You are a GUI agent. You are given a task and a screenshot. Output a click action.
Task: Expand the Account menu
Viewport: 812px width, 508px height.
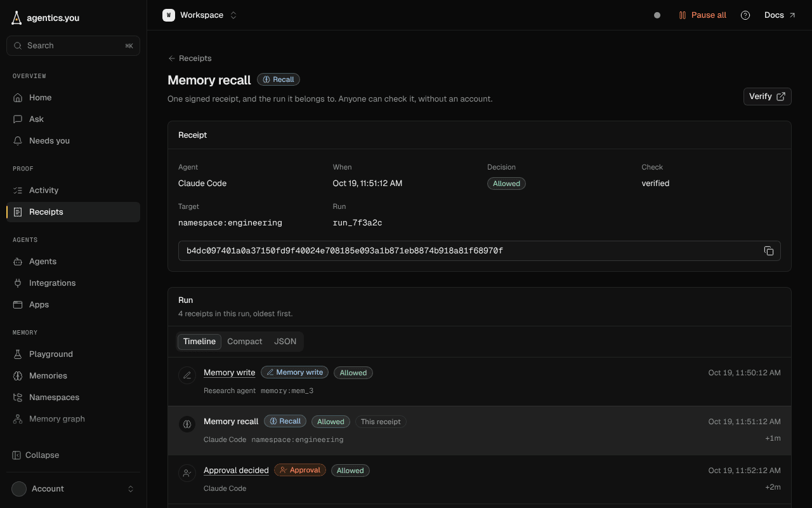(73, 489)
